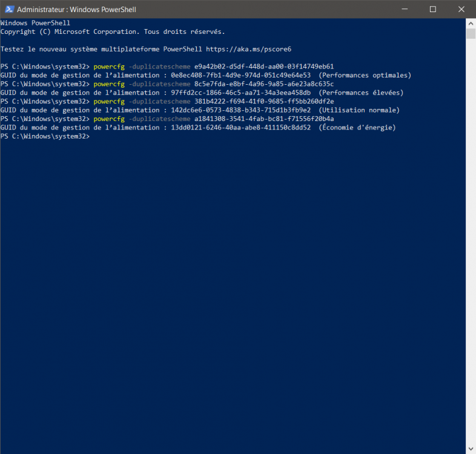Minimize the PowerShell window
Image resolution: width=476 pixels, height=454 pixels.
[x=405, y=9]
